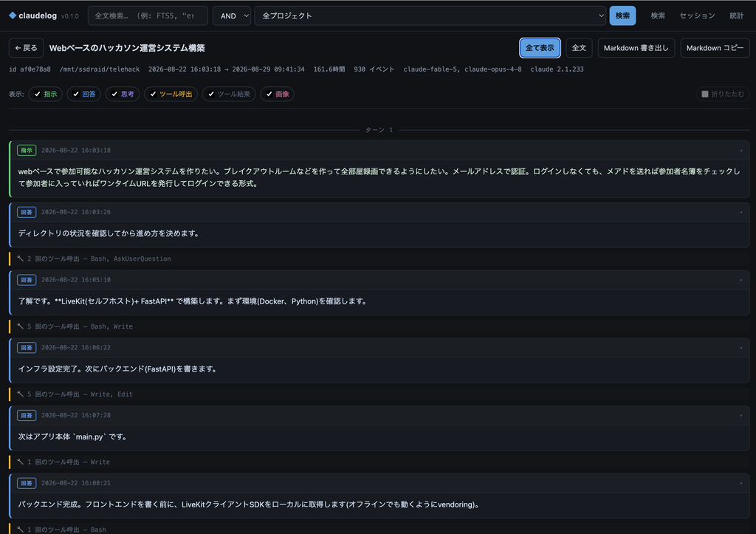Click wrench icon on Bash, Write row

point(20,326)
